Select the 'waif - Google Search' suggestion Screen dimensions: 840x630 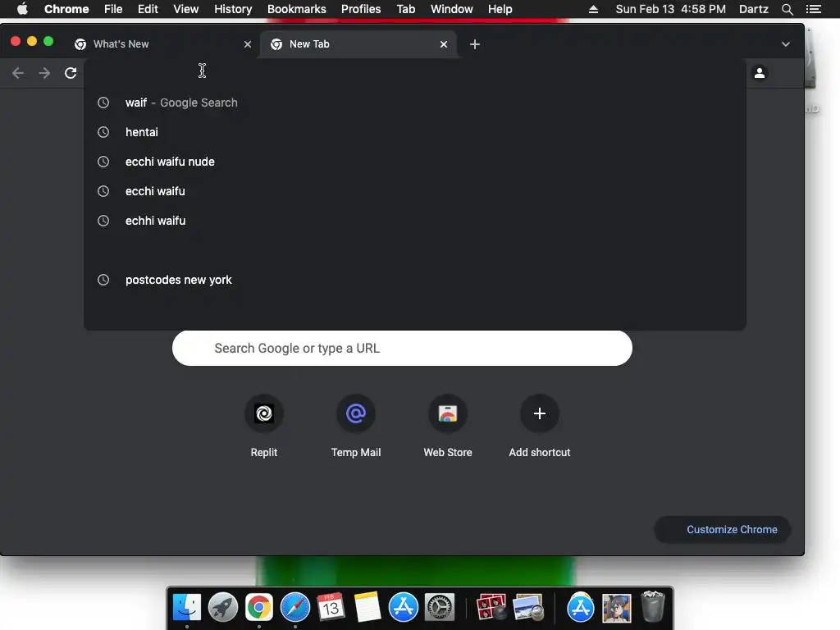[x=414, y=103]
